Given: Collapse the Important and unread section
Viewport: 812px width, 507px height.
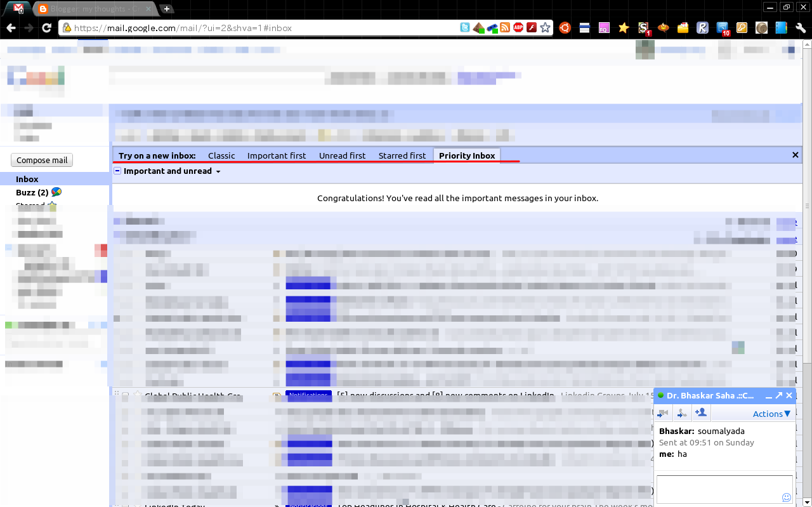Looking at the screenshot, I should tap(117, 171).
